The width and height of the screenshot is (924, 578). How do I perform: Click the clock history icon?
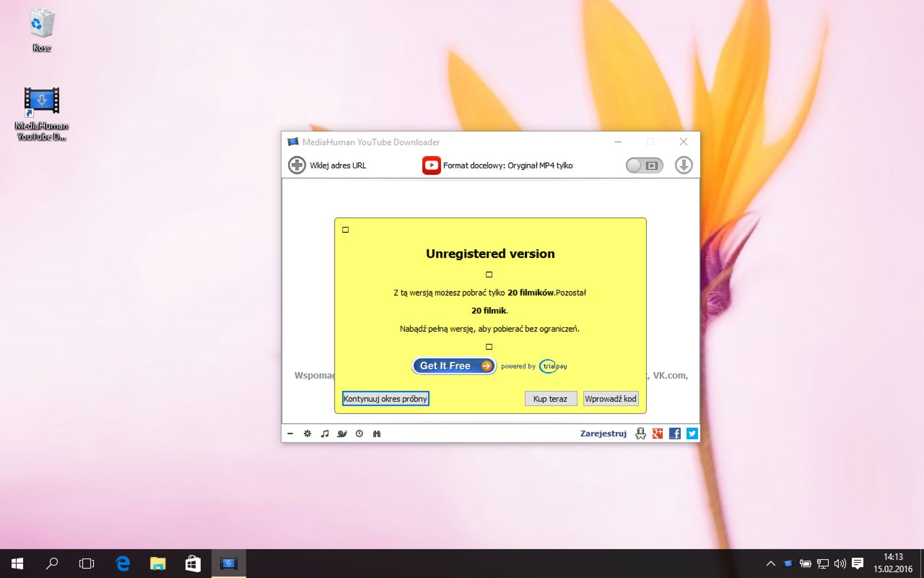point(359,433)
